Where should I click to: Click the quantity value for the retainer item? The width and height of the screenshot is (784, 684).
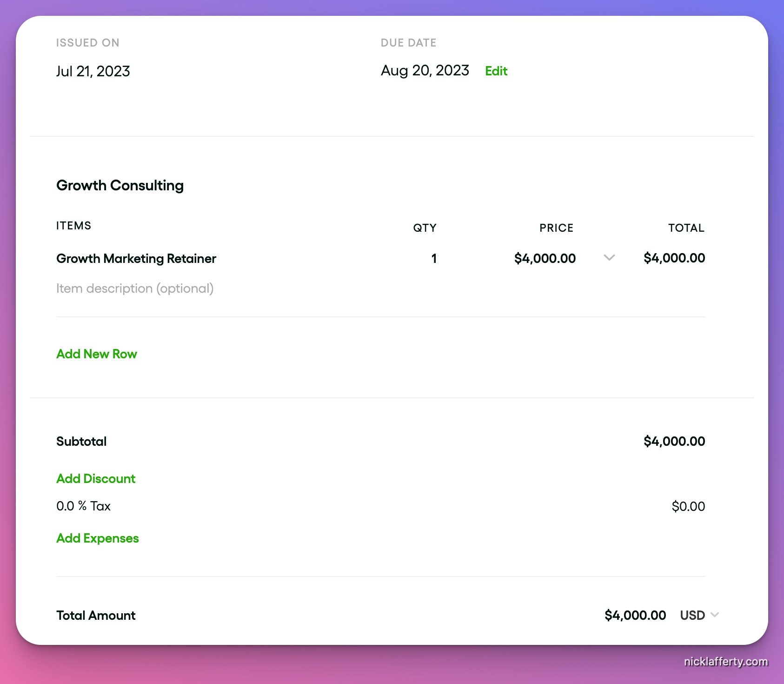point(433,258)
